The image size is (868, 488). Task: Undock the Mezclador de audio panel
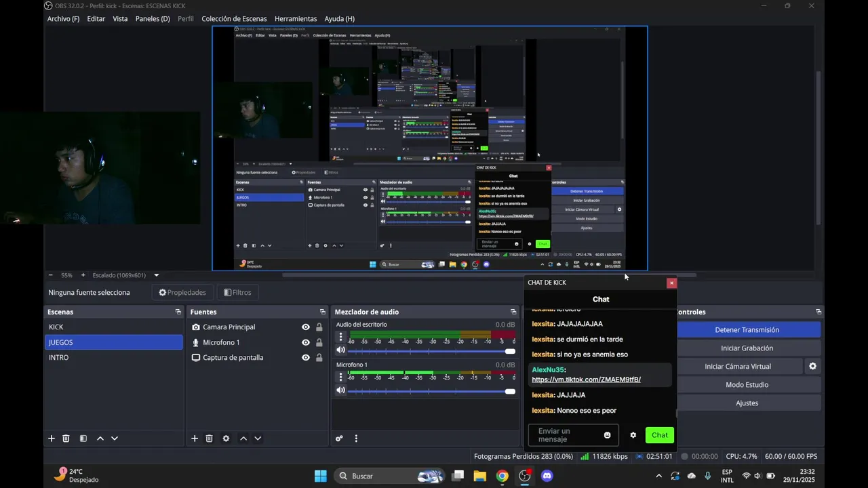pyautogui.click(x=513, y=312)
